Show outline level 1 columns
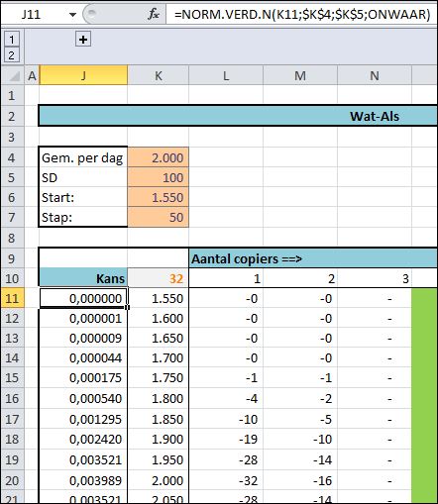 tap(12, 40)
